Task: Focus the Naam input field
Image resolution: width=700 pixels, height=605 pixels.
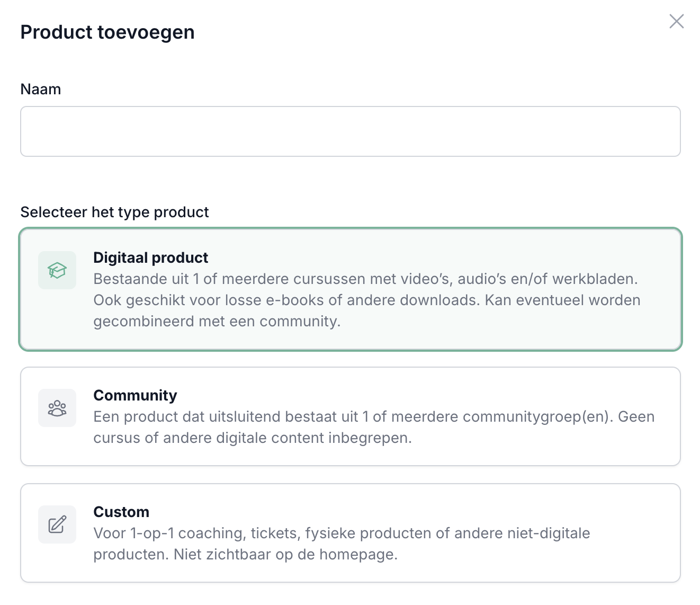Action: (351, 131)
